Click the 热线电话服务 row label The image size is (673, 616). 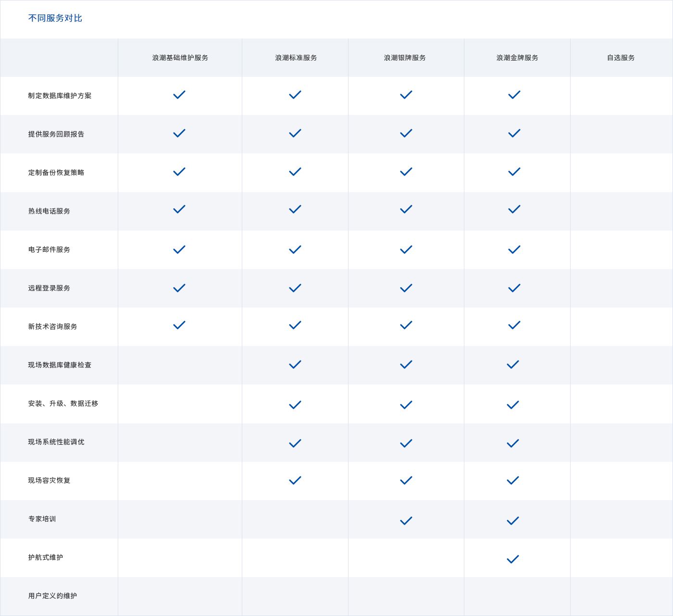49,211
